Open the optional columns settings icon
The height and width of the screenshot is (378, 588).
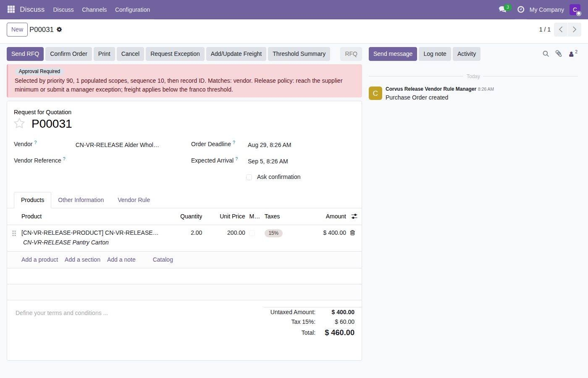pyautogui.click(x=354, y=216)
